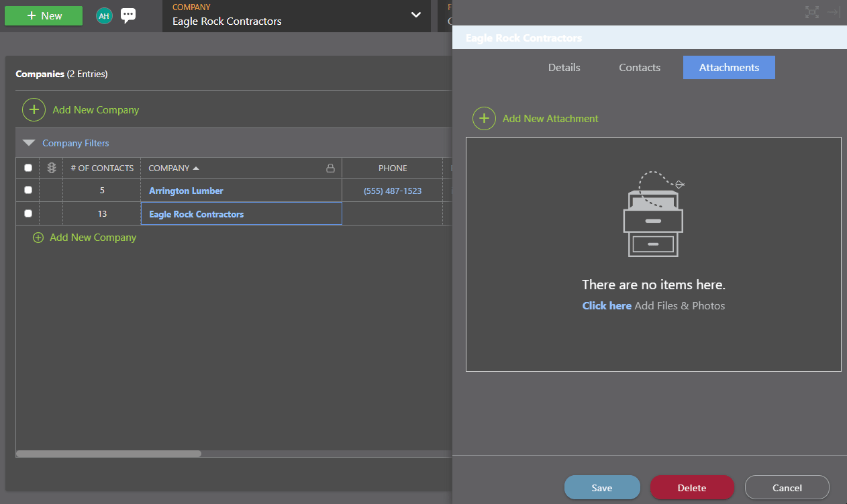Click the traffic light status column icon

pyautogui.click(x=51, y=168)
